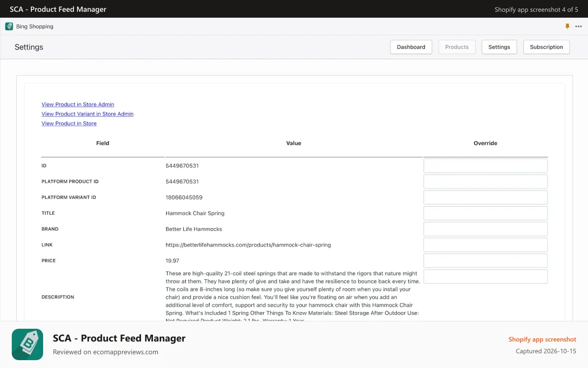
Task: Click the SCA app logo in footer
Action: pos(27,344)
